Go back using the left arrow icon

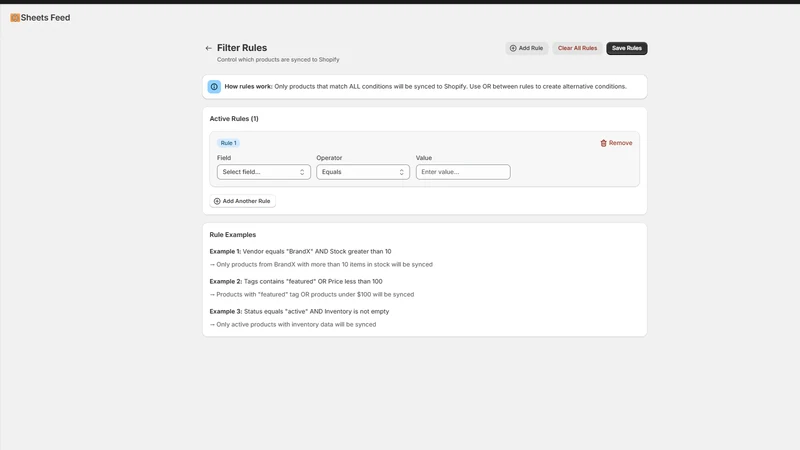click(x=208, y=48)
